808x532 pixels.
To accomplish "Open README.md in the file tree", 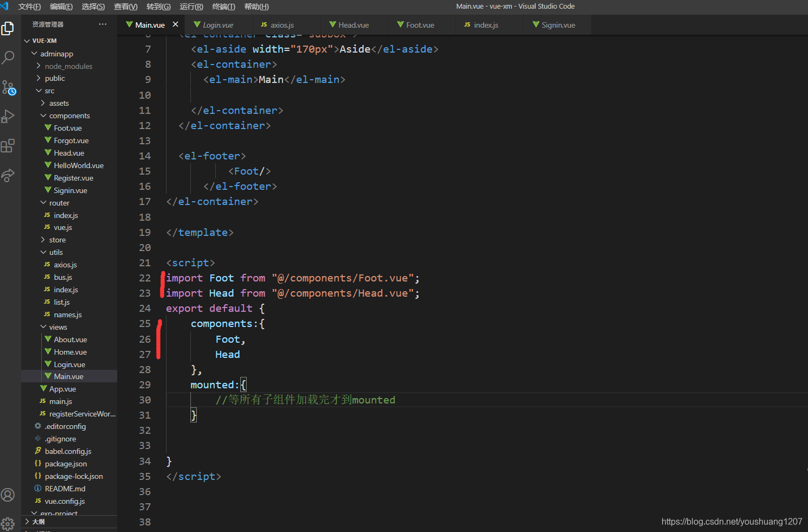I will tap(69, 489).
